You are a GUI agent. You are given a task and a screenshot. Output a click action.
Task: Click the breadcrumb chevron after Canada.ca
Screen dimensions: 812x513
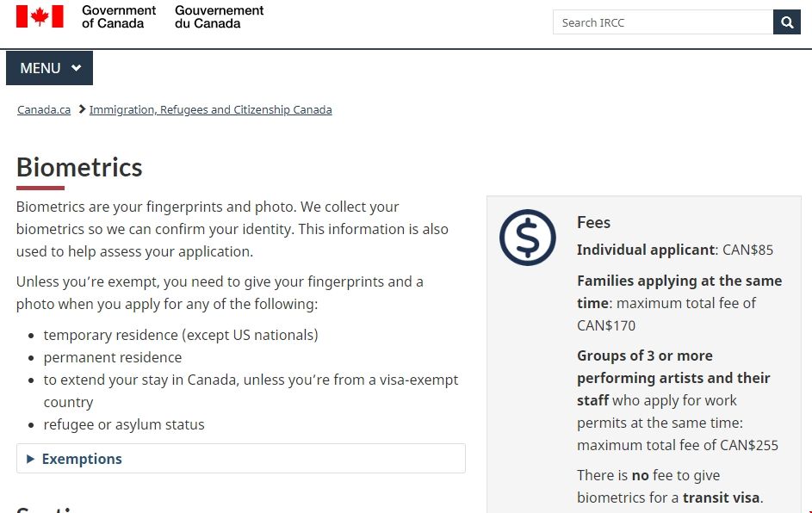coord(82,109)
